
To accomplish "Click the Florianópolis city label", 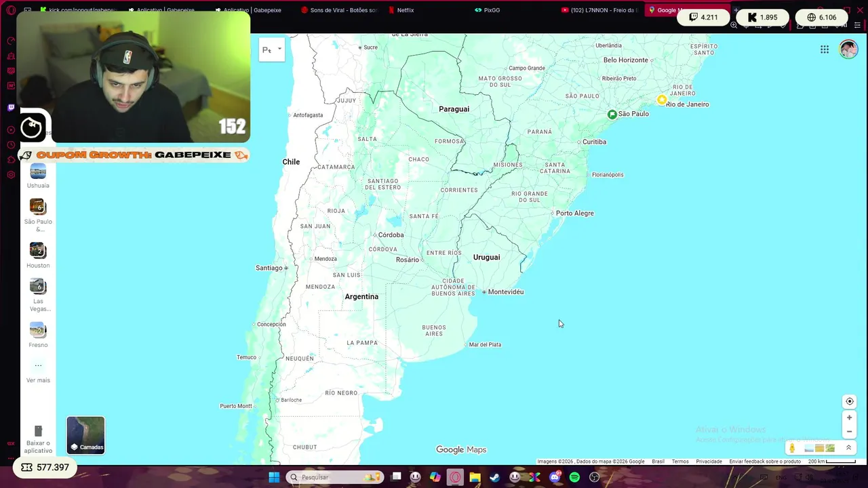I will (x=608, y=175).
